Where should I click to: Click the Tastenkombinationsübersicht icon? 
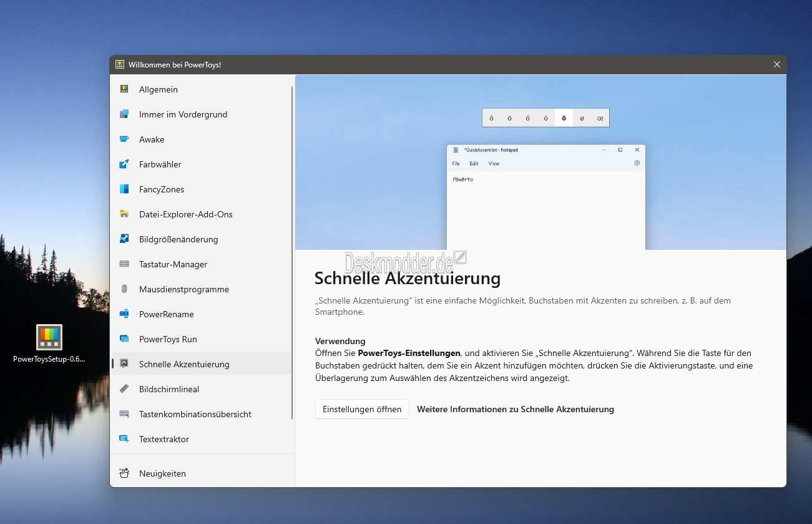(124, 414)
